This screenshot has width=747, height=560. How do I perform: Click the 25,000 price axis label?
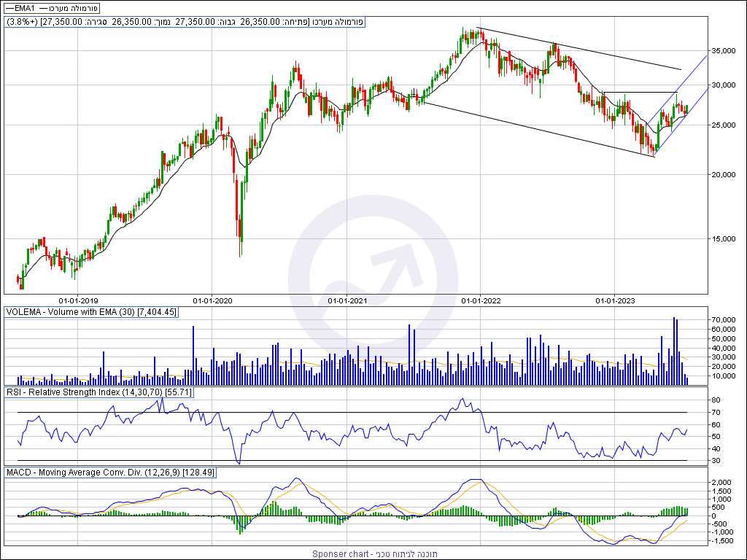tap(723, 125)
